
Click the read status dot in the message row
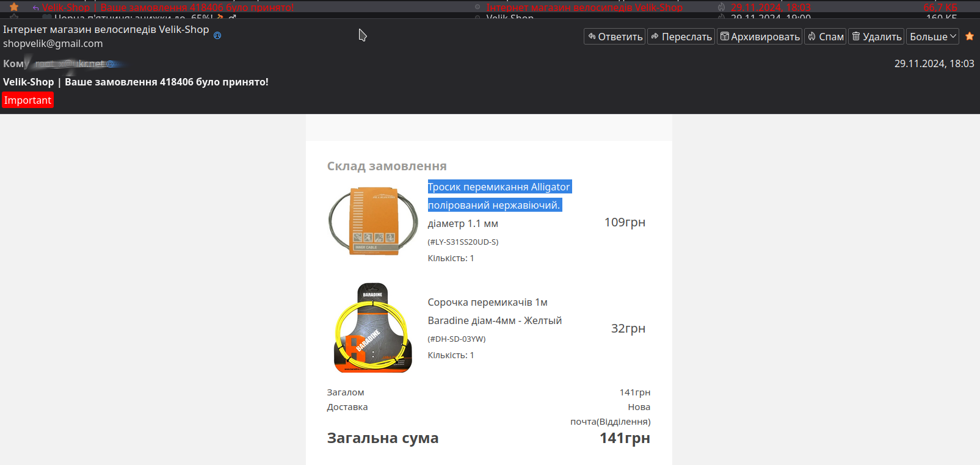click(x=477, y=7)
